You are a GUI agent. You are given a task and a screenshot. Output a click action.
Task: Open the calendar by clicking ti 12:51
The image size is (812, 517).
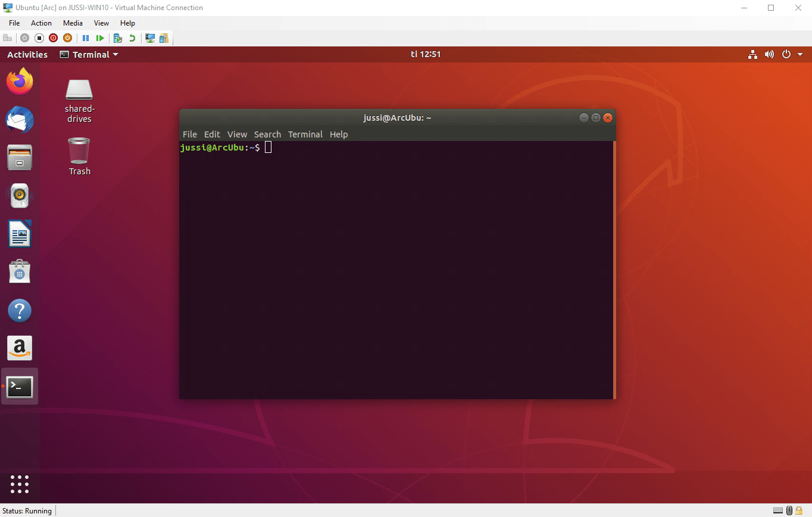(x=426, y=54)
